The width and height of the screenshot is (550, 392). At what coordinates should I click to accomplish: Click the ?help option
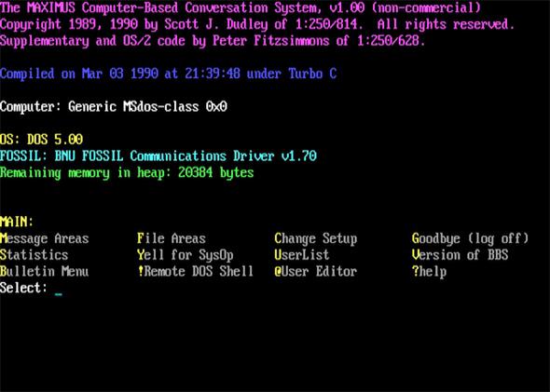coord(430,272)
